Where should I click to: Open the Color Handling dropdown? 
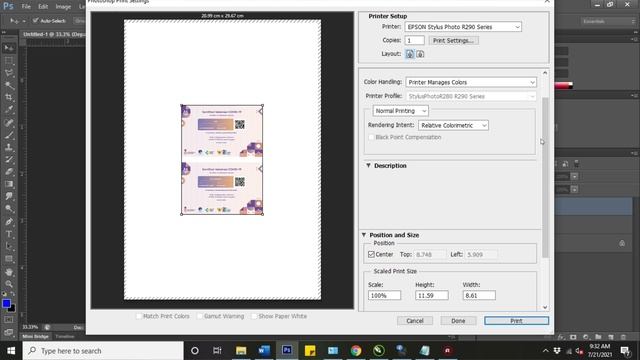coord(471,82)
